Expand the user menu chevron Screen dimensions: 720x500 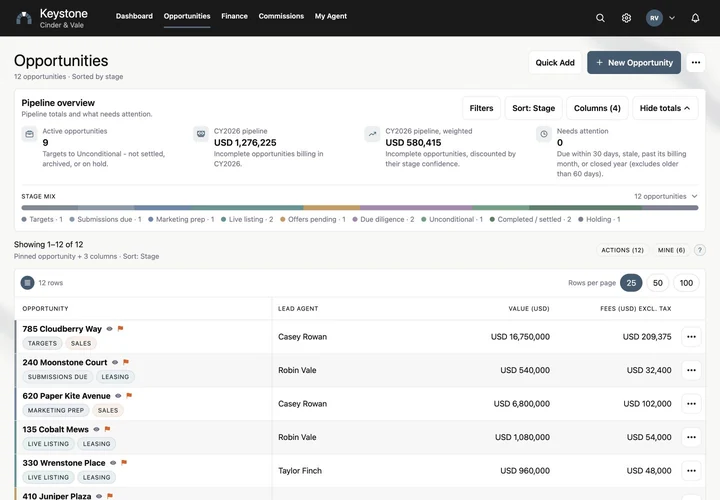[672, 18]
